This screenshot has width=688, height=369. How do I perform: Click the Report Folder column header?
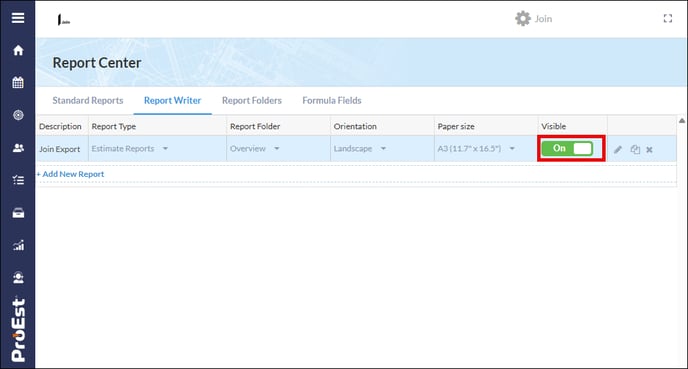(255, 126)
